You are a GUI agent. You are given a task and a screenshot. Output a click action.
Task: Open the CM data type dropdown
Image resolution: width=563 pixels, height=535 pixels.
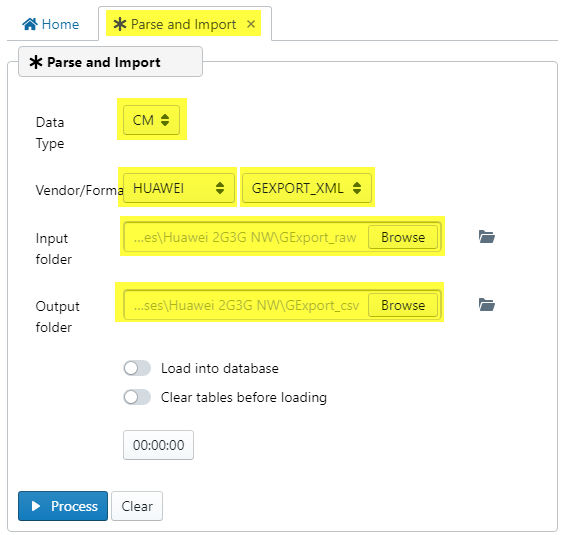click(151, 120)
